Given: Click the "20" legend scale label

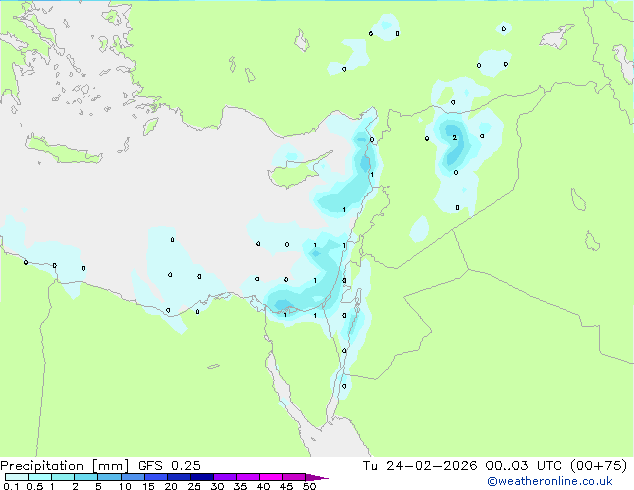Looking at the screenshot, I should [171, 486].
